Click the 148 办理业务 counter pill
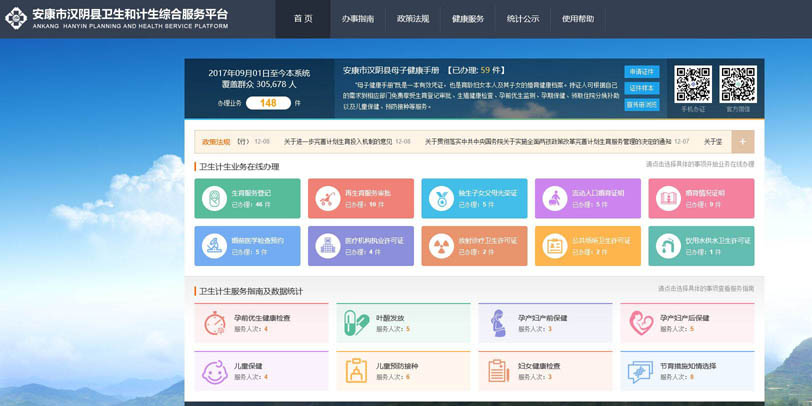The height and width of the screenshot is (406, 812). (x=268, y=103)
